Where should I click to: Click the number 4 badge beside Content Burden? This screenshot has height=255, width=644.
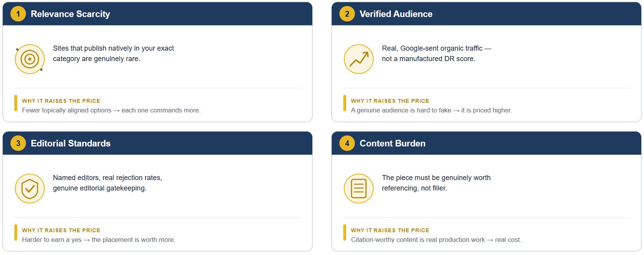pyautogui.click(x=347, y=143)
